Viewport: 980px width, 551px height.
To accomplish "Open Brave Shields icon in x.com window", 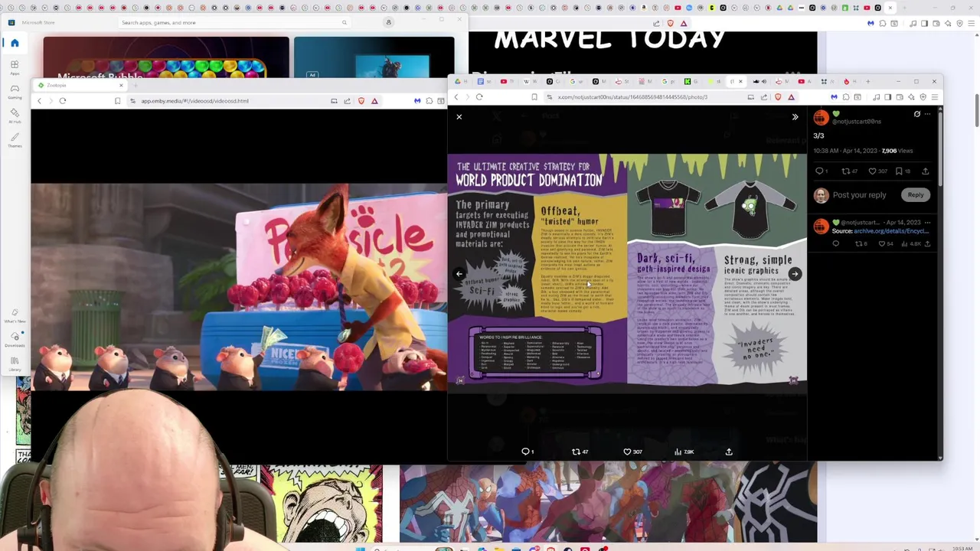I will 778,97.
